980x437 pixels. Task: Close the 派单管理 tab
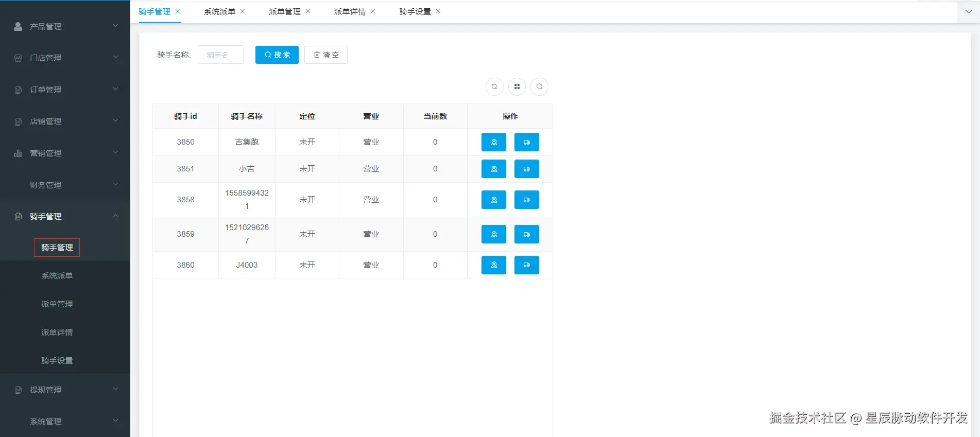[x=308, y=11]
